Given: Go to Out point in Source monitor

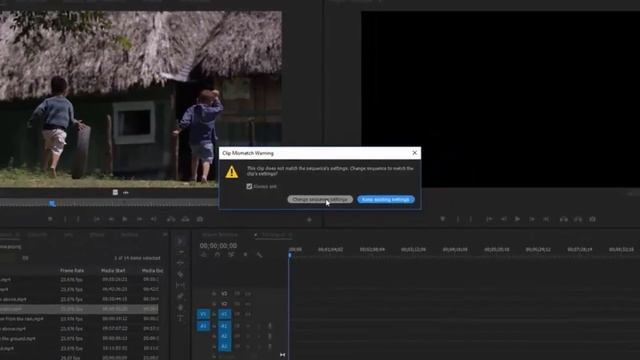Looking at the screenshot, I should click(153, 219).
